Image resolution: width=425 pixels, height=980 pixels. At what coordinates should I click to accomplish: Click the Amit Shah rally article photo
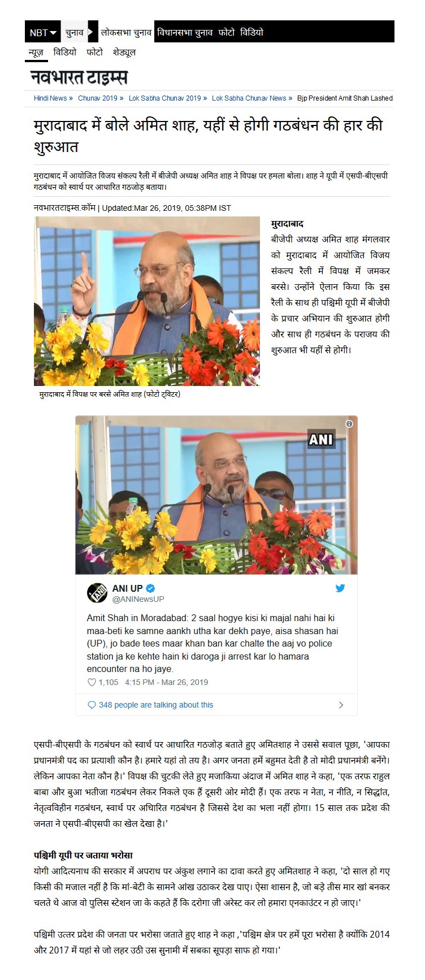click(x=147, y=301)
